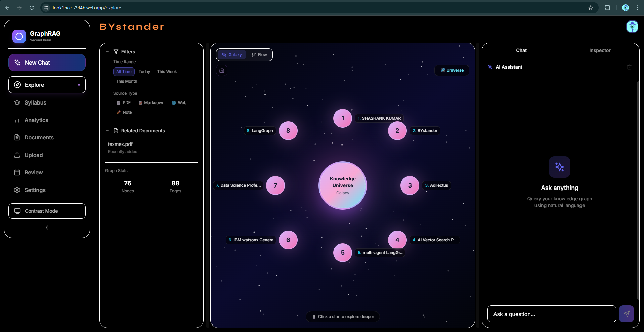
Task: Switch to the Inspector tab
Action: [x=600, y=50]
